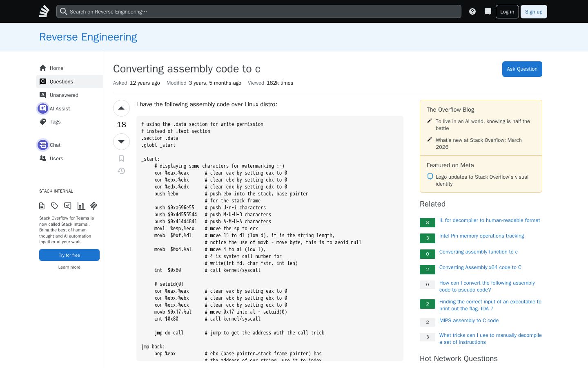The height and width of the screenshot is (368, 588).
Task: Open the question title link
Action: coord(187,69)
